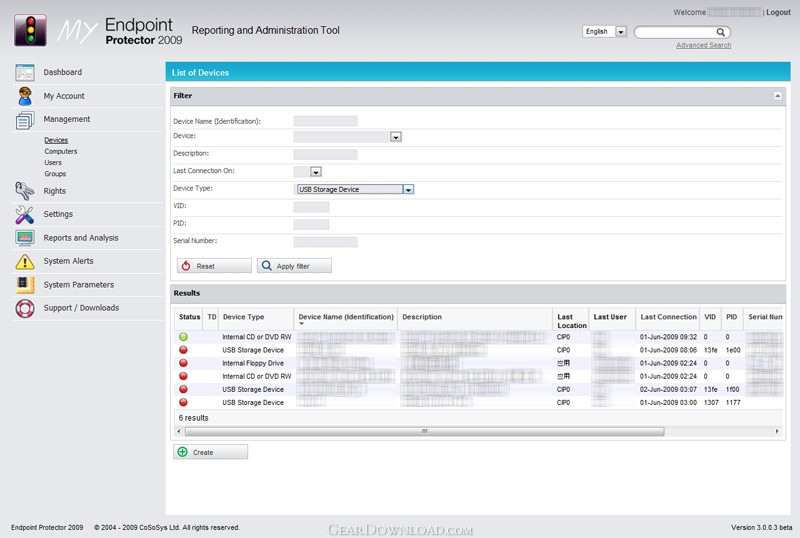The width and height of the screenshot is (800, 538).
Task: Click the top search input box
Action: [676, 32]
